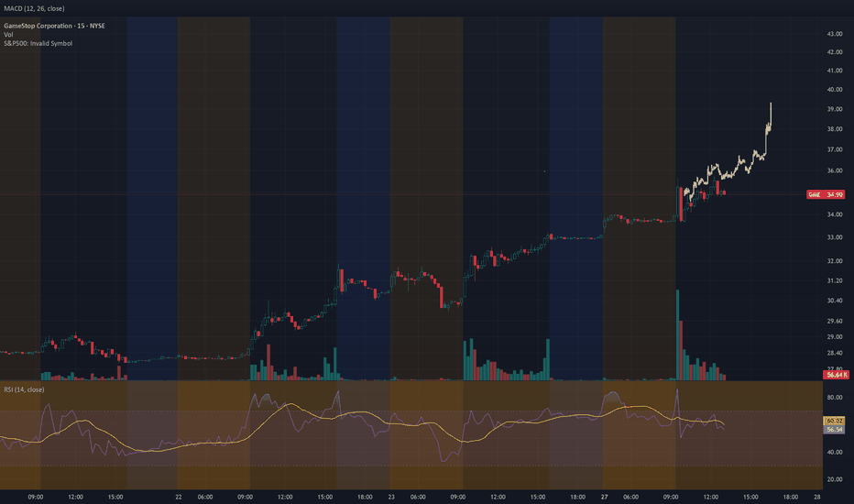Click date label 22 on time axis
The height and width of the screenshot is (504, 854).
click(x=179, y=497)
